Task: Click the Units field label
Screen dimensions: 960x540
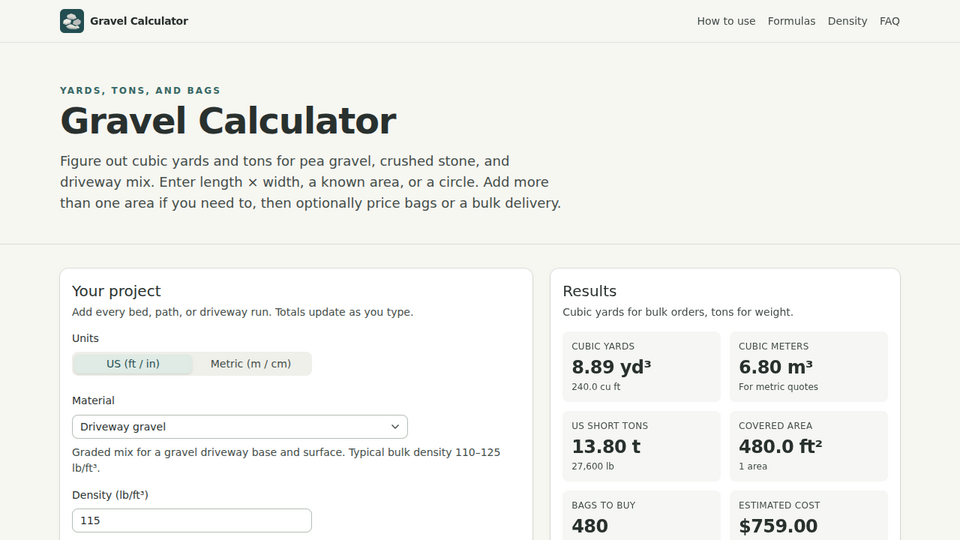Action: click(x=85, y=338)
